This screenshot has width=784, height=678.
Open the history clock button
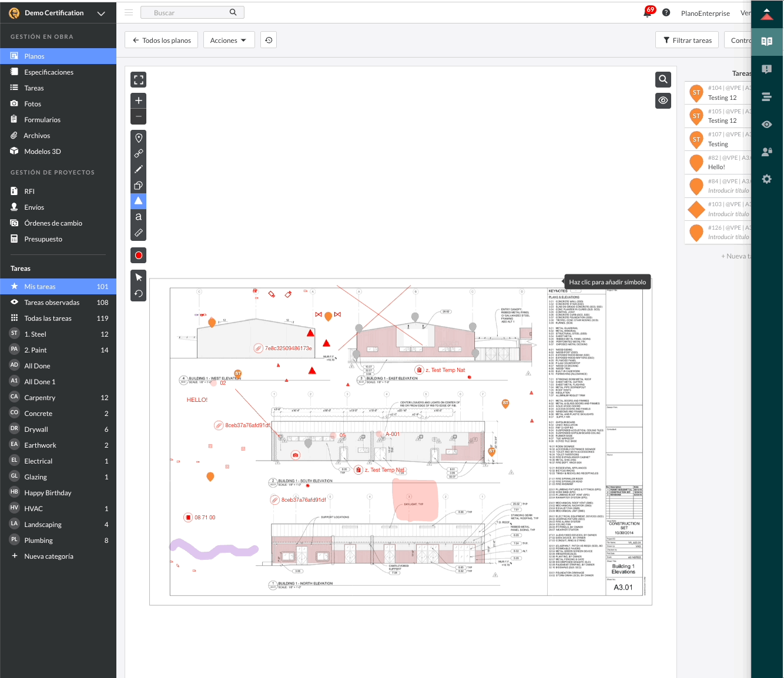point(269,40)
